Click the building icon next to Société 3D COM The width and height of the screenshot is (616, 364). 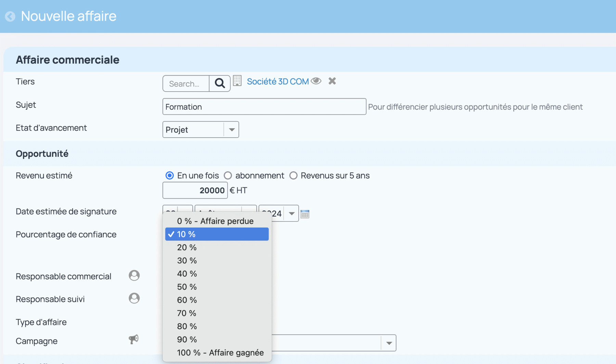coord(237,81)
